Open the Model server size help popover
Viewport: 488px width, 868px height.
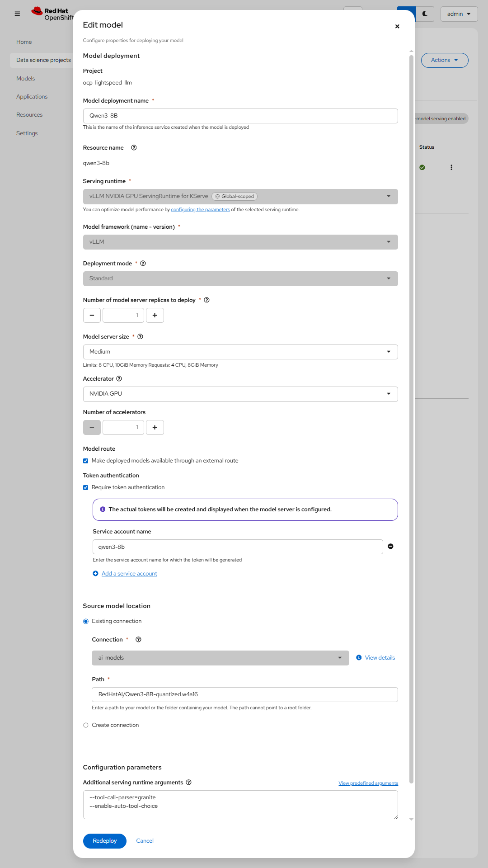click(140, 336)
